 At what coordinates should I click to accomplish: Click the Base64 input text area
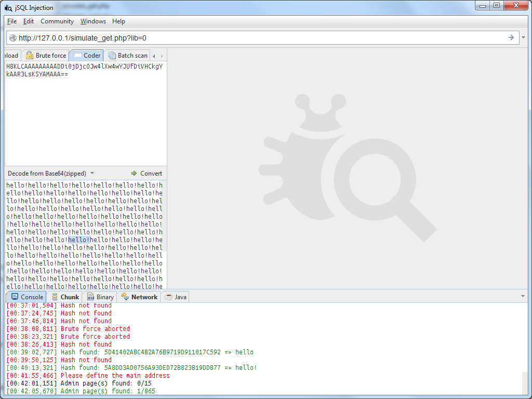click(86, 114)
